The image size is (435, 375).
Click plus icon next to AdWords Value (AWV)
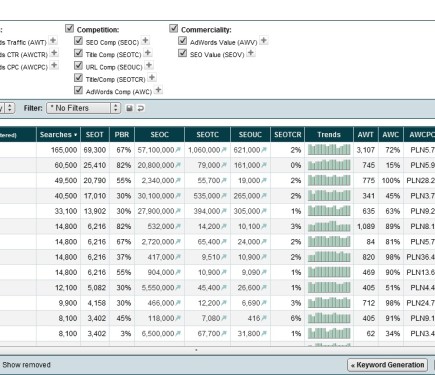(264, 41)
